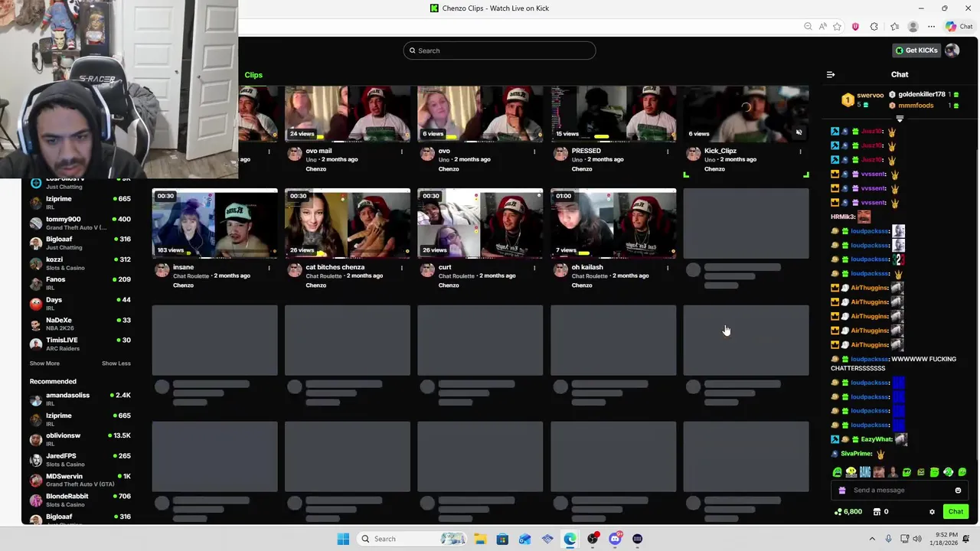The image size is (980, 551).
Task: Click swervoo in the chat leaderboard
Action: (871, 95)
